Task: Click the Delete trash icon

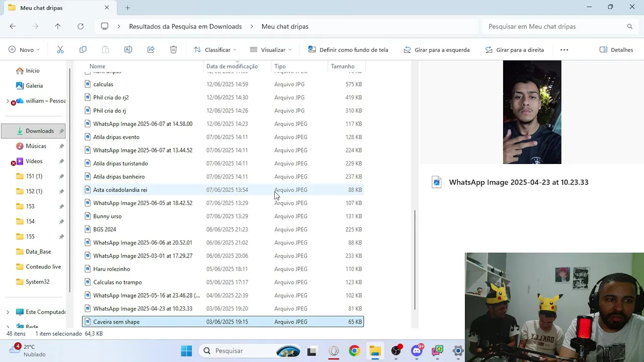Action: (x=173, y=50)
